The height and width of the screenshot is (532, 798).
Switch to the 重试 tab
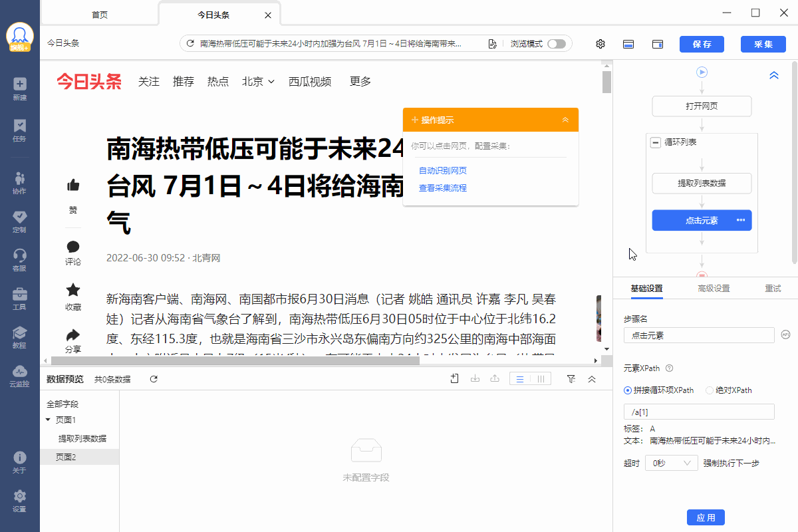coord(773,289)
